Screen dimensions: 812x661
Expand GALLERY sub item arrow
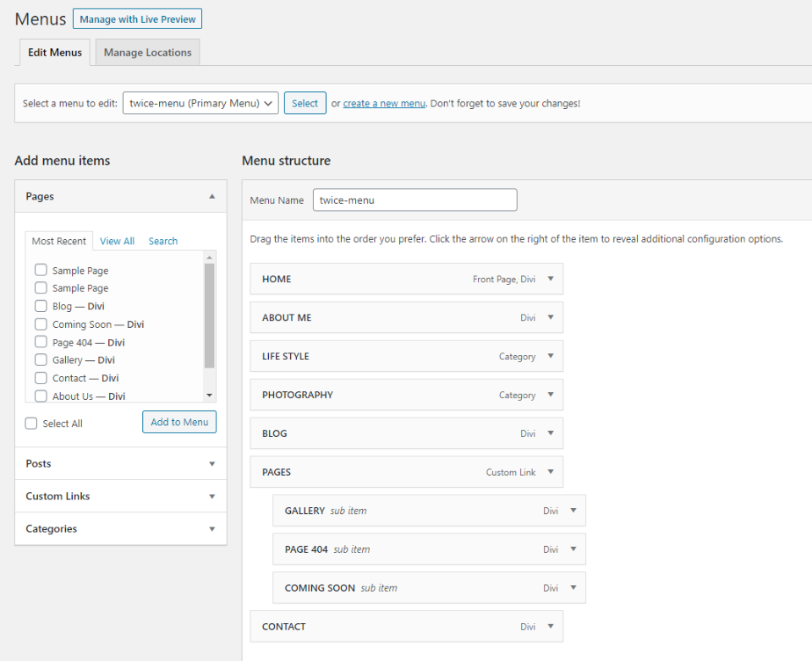pos(573,511)
